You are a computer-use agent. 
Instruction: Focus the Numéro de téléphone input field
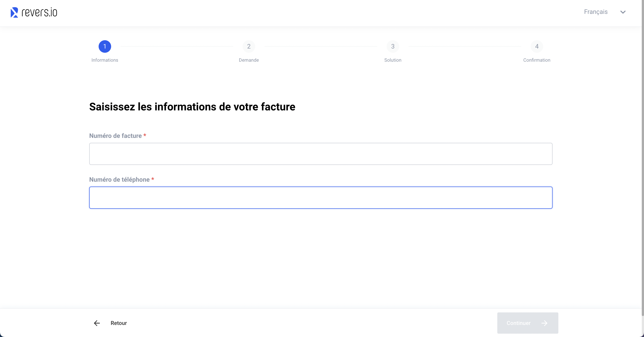[x=321, y=198]
